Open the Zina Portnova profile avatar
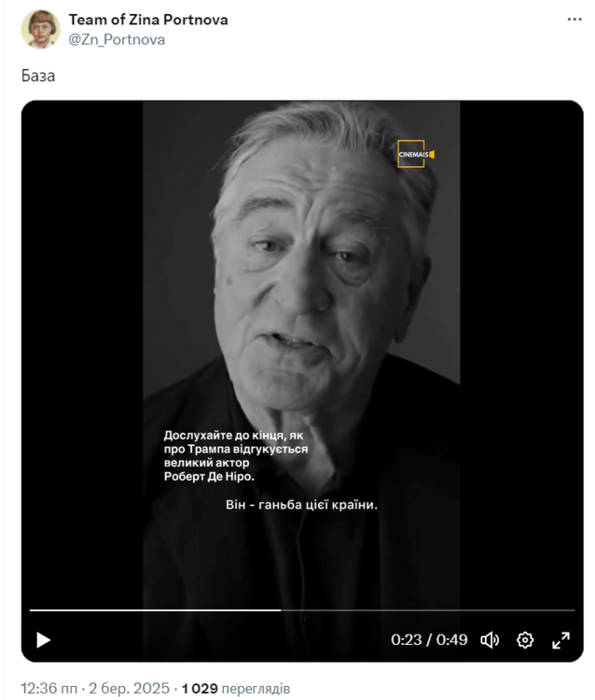Viewport: 595px width, 700px height. (41, 29)
